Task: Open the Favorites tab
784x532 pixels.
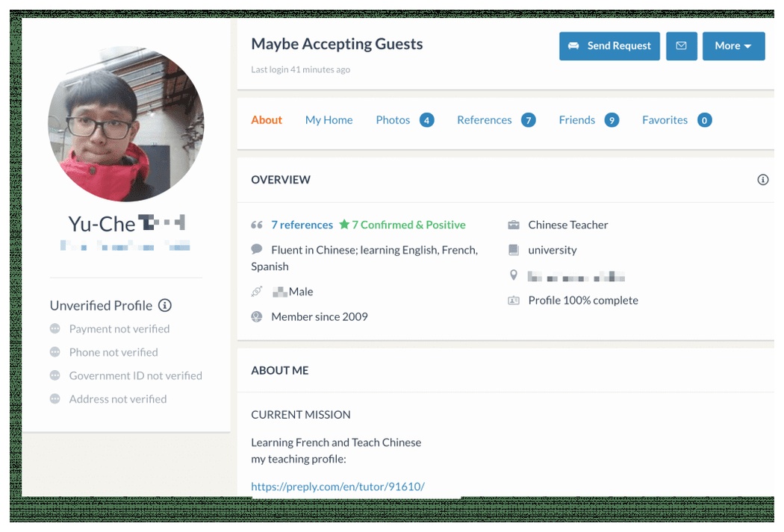Action: 677,120
